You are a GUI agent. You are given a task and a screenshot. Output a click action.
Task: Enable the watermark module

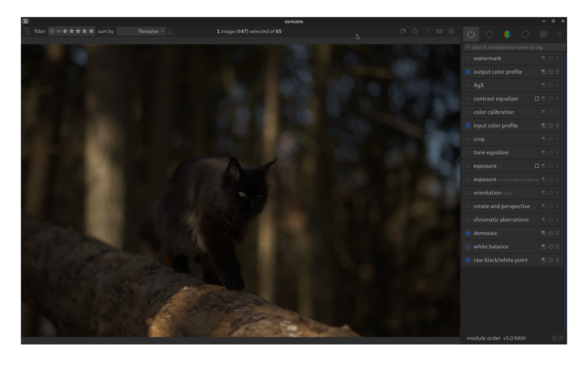click(x=468, y=58)
